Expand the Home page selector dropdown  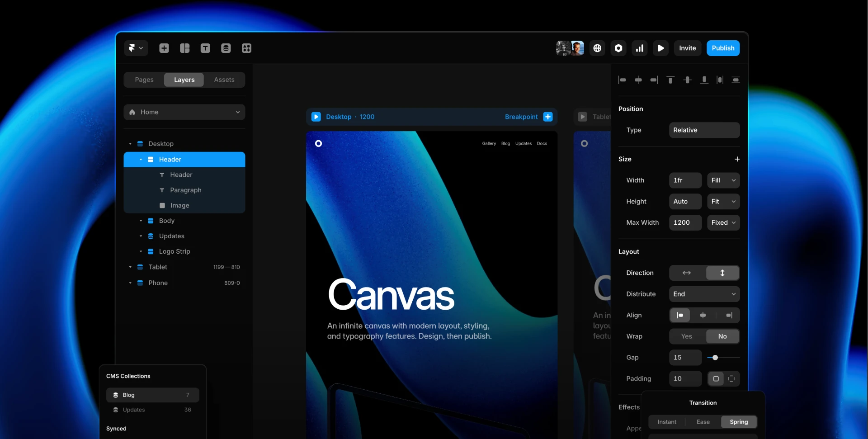pyautogui.click(x=184, y=112)
